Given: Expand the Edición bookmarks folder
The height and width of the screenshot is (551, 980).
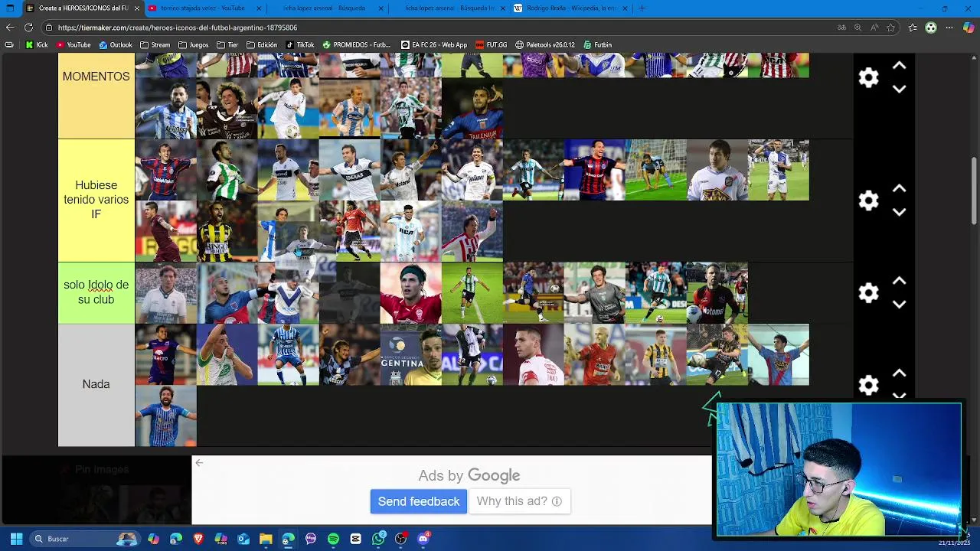Looking at the screenshot, I should coord(262,45).
